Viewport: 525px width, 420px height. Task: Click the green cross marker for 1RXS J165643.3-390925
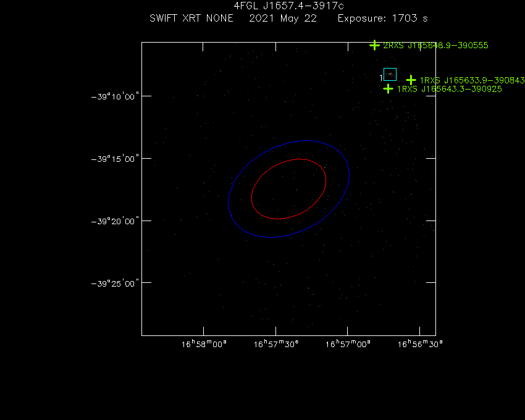[388, 89]
